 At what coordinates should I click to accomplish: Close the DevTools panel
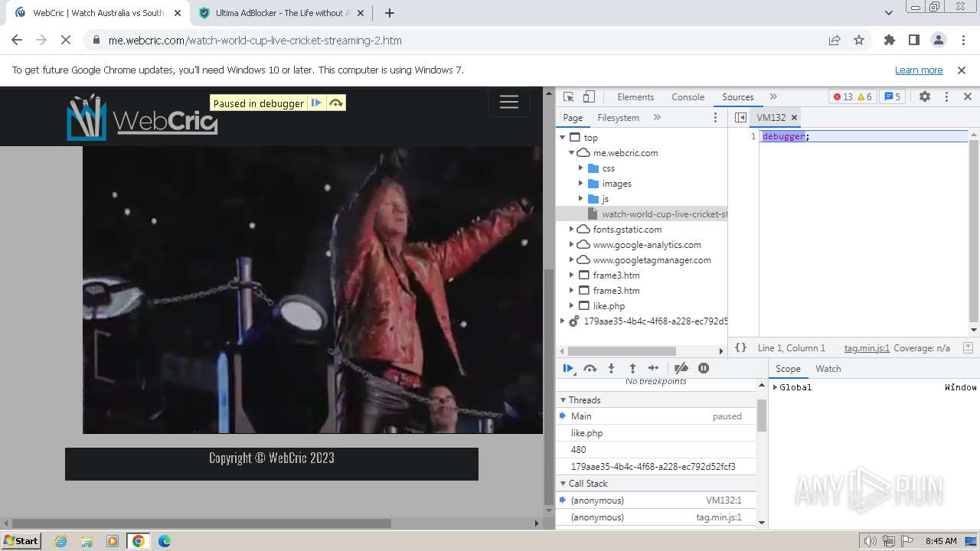(967, 96)
